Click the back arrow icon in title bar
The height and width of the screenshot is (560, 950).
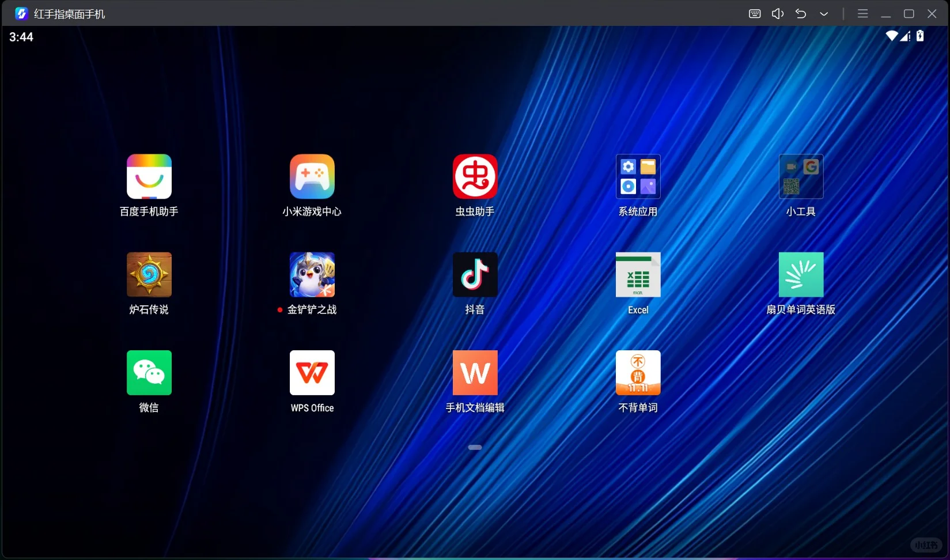click(801, 13)
